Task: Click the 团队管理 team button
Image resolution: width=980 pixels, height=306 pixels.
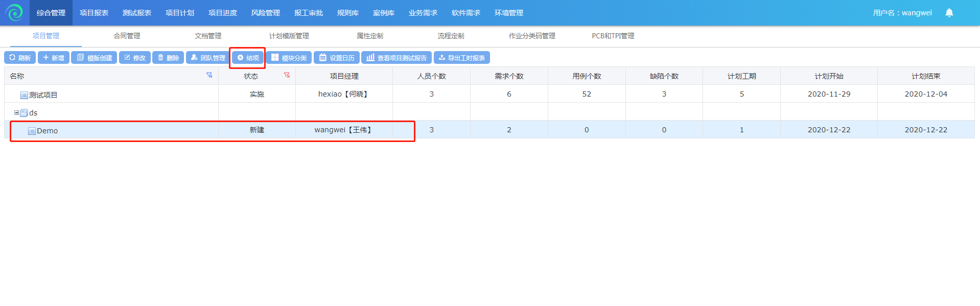Action: point(207,58)
